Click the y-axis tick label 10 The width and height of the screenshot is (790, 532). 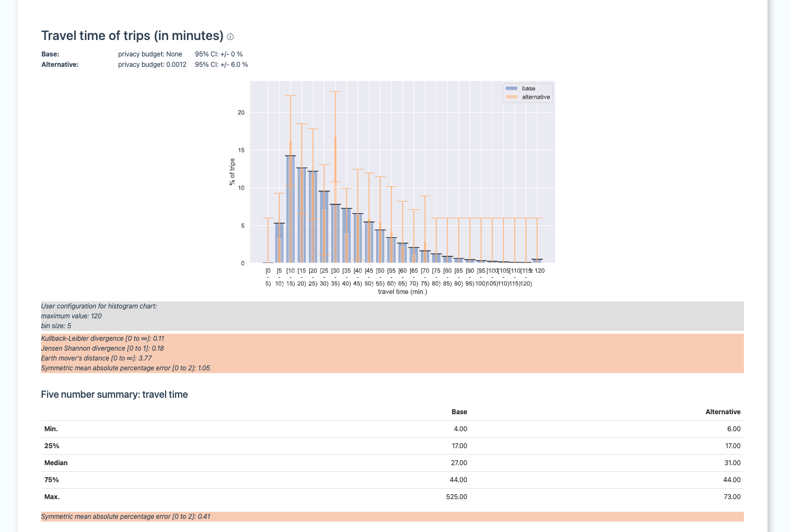tap(241, 188)
